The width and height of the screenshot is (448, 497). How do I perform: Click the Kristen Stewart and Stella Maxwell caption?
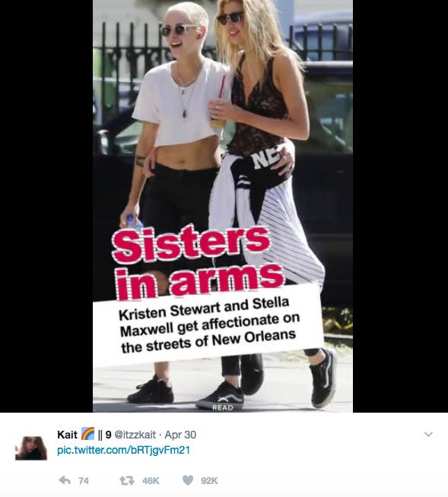pyautogui.click(x=208, y=326)
